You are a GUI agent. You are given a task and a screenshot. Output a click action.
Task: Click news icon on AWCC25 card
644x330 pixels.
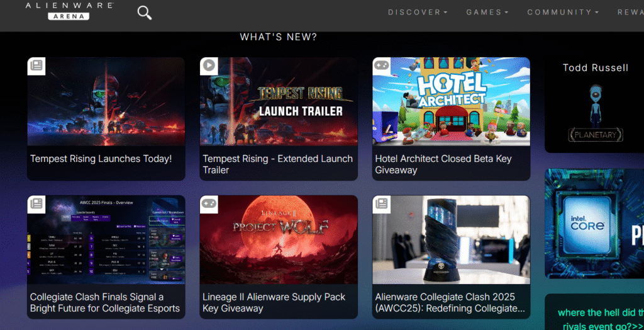(382, 204)
